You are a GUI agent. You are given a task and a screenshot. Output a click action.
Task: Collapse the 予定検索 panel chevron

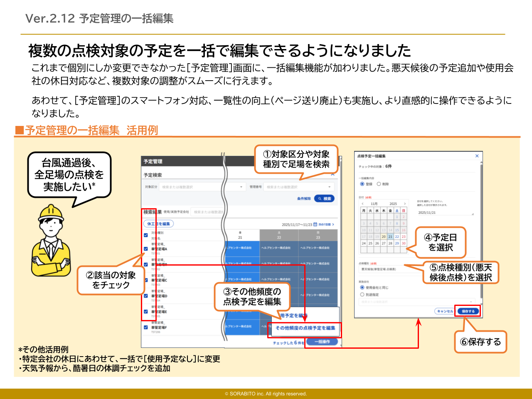coord(333,175)
